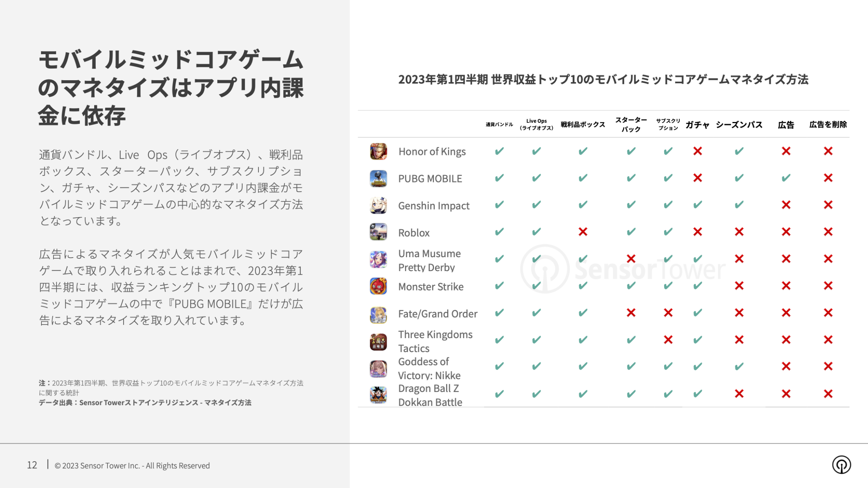Click the Roblox app icon
868x488 pixels.
[x=378, y=232]
